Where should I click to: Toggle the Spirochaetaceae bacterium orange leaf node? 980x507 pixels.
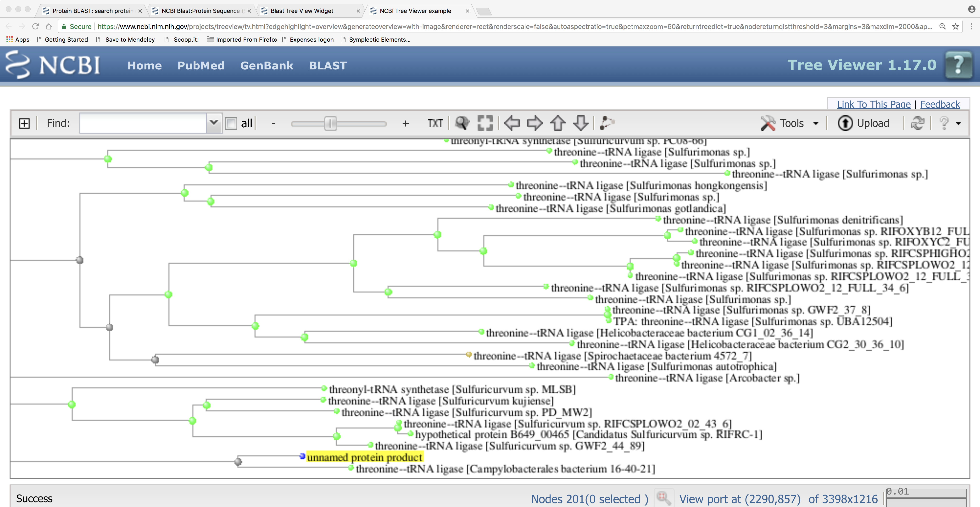tap(469, 355)
